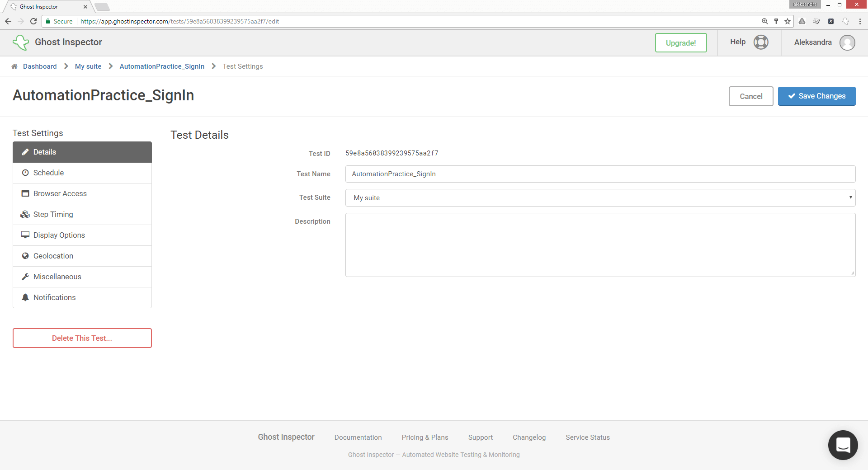
Task: Open the Notifications settings tab
Action: [x=82, y=297]
